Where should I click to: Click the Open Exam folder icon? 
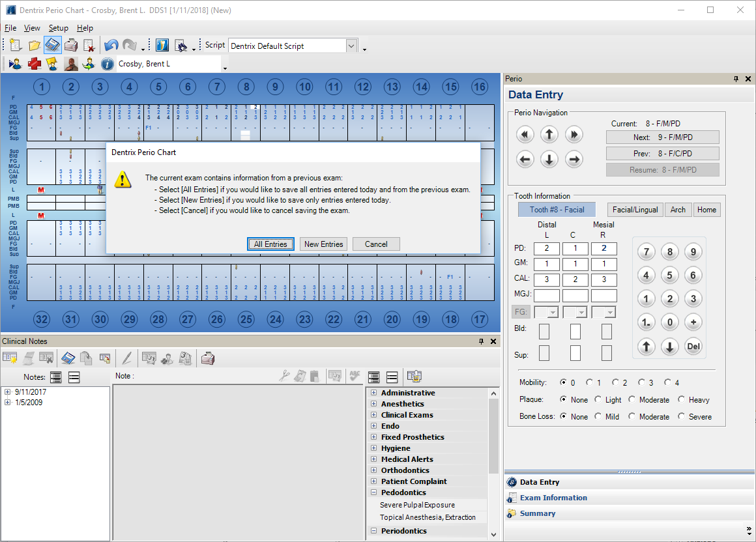coord(35,46)
